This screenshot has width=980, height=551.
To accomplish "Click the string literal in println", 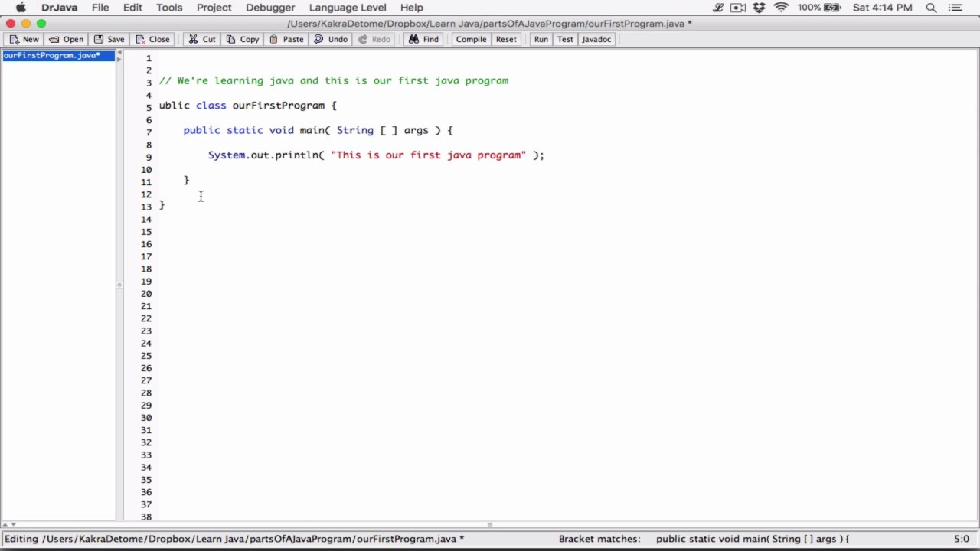I will [x=428, y=155].
